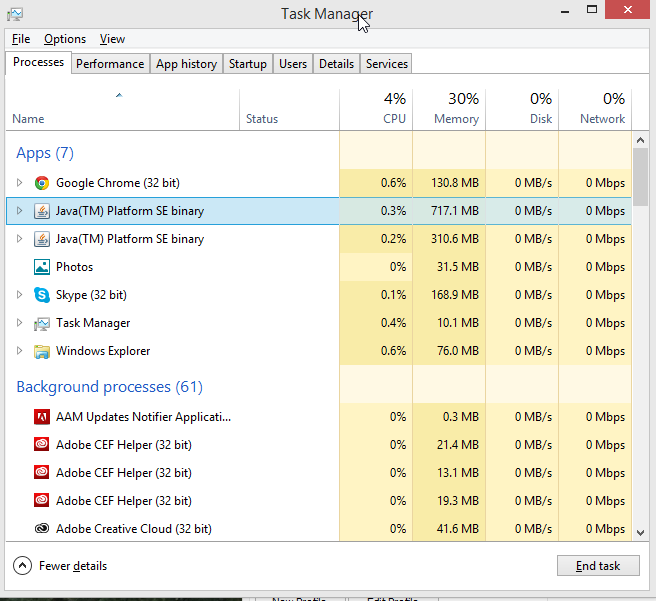Switch to the App history tab
Image resolution: width=656 pixels, height=601 pixels.
point(186,64)
